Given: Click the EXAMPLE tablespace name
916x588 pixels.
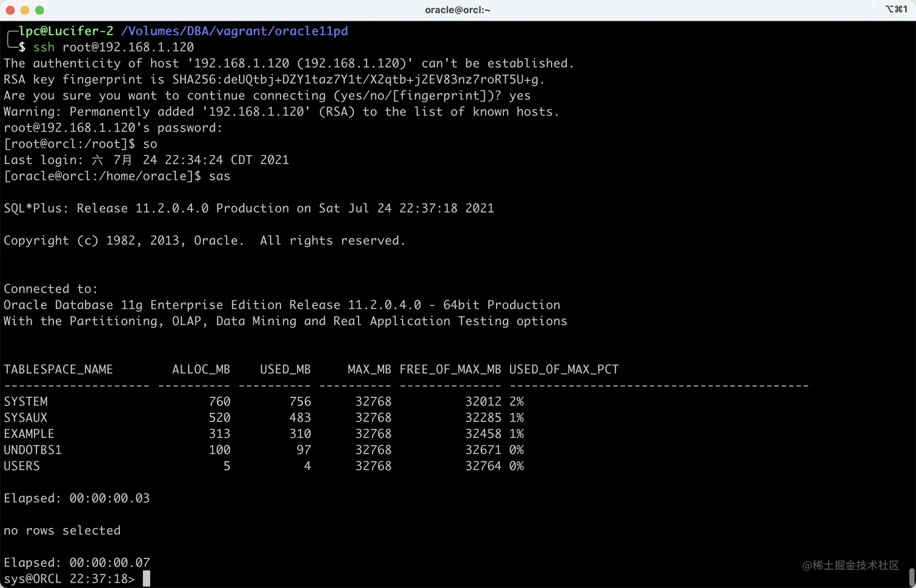Looking at the screenshot, I should click(29, 434).
